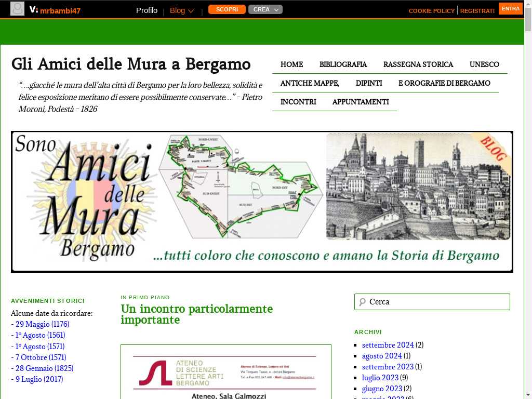Click the REGISTRATI link
This screenshot has height=399, width=532.
click(x=477, y=11)
